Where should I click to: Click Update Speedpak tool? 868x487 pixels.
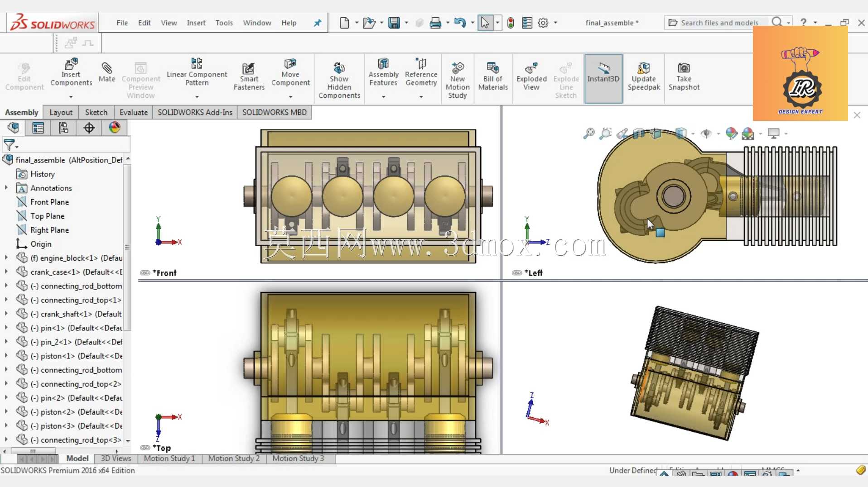click(x=644, y=77)
